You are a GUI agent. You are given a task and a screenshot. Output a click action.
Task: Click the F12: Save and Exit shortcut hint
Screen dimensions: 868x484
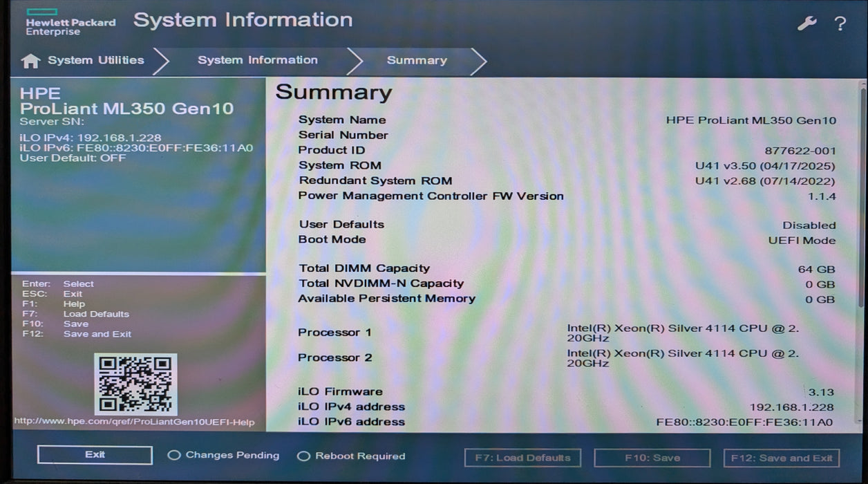pyautogui.click(x=76, y=334)
